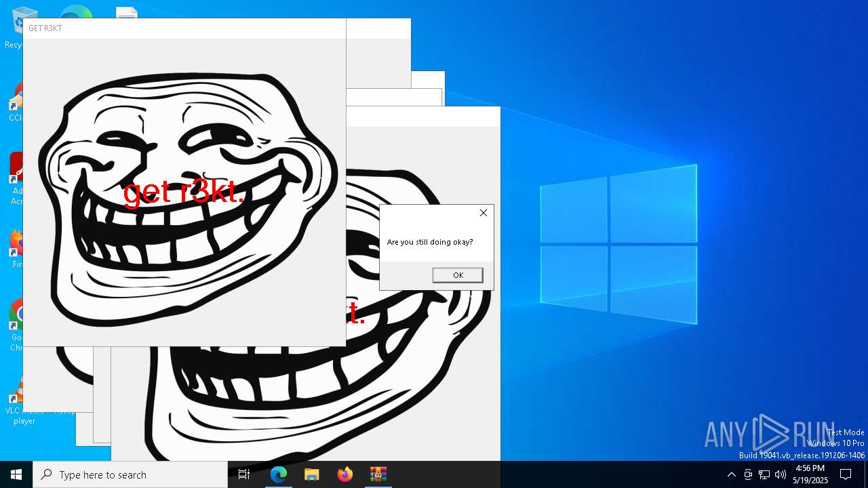Open the network tray icon
868x488 pixels.
(x=764, y=474)
